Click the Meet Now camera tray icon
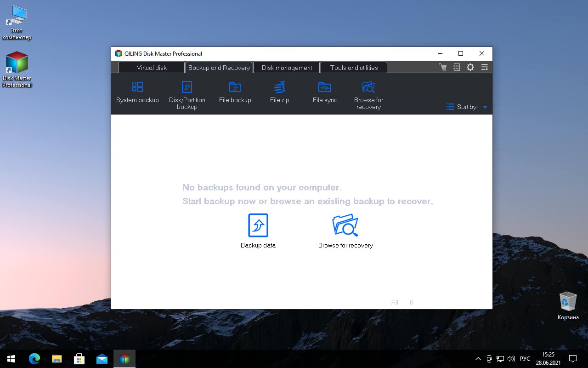The width and height of the screenshot is (588, 368). (489, 359)
